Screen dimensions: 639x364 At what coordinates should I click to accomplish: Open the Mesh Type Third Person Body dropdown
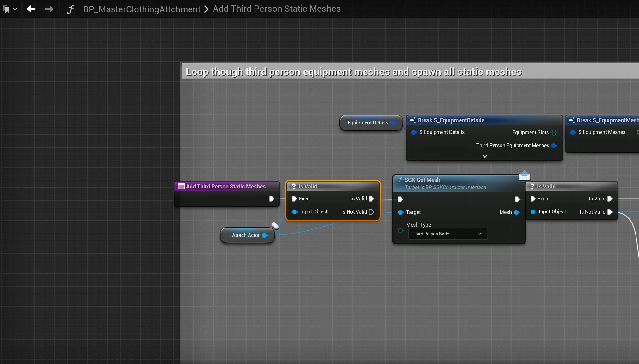pos(448,234)
